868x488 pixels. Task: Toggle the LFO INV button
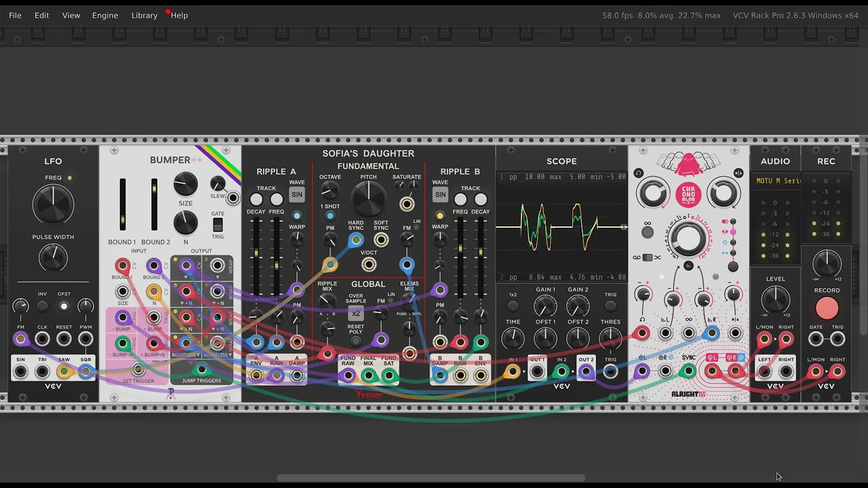coord(42,306)
